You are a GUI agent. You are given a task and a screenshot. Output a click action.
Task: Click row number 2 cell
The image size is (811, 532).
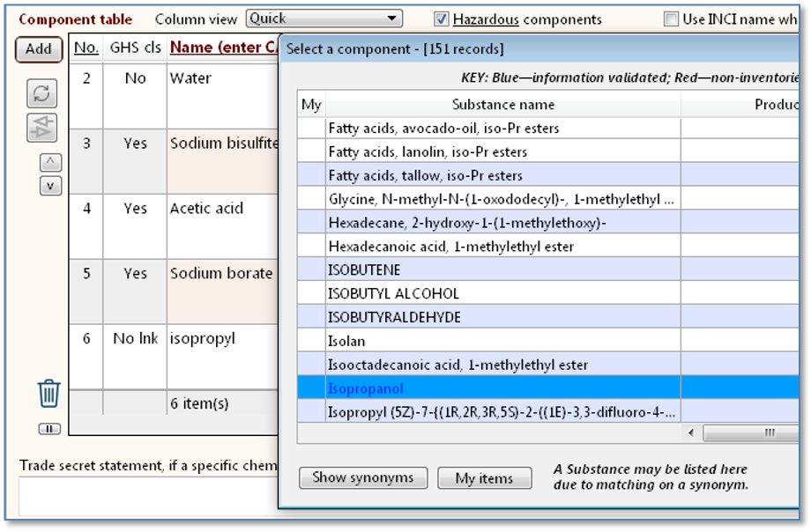(x=86, y=96)
